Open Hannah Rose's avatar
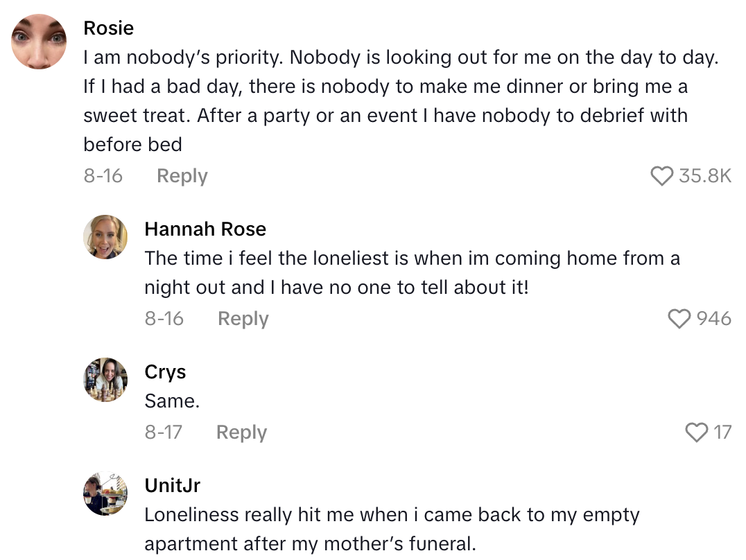This screenshot has height=560, width=746. (105, 236)
